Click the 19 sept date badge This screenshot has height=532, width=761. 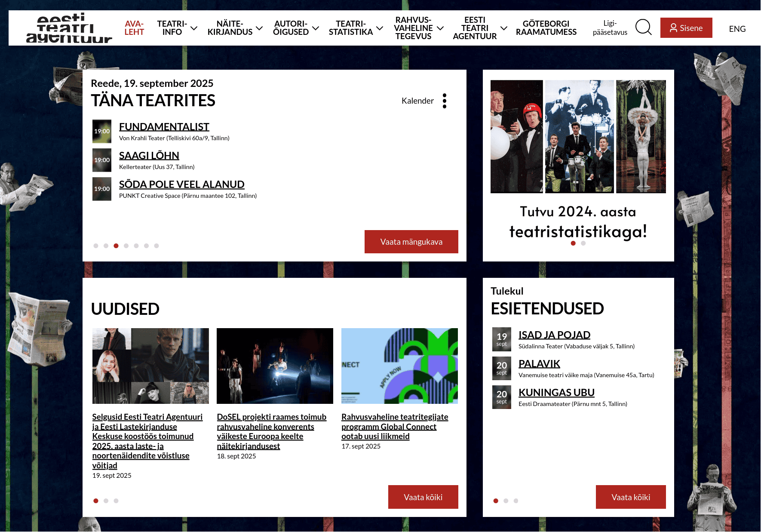point(501,339)
